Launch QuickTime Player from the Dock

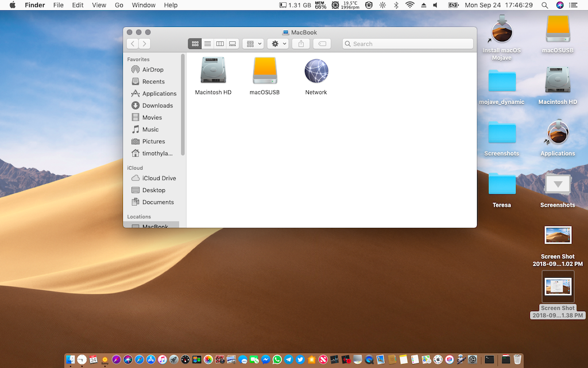click(x=369, y=359)
